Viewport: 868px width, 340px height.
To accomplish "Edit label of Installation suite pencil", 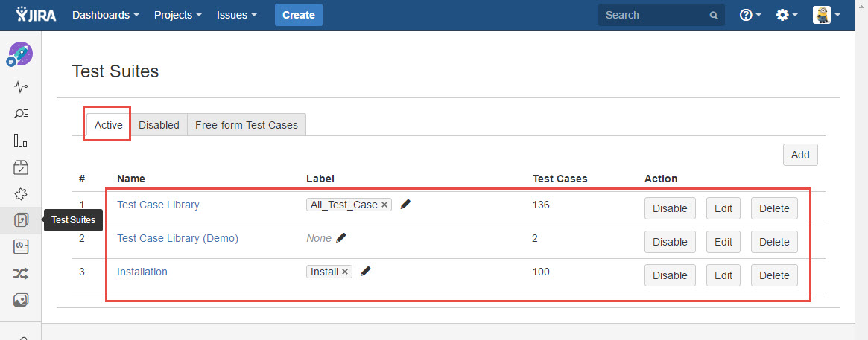I will pos(365,272).
